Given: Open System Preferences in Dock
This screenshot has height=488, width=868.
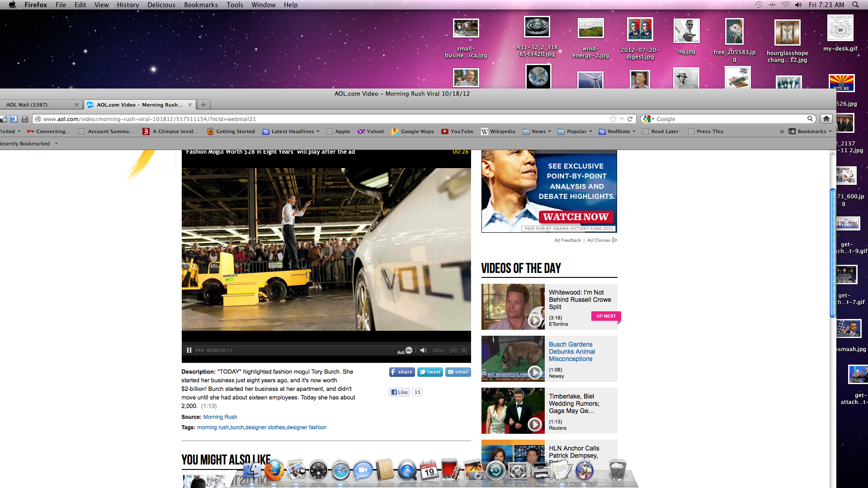Looking at the screenshot, I should coord(518,471).
